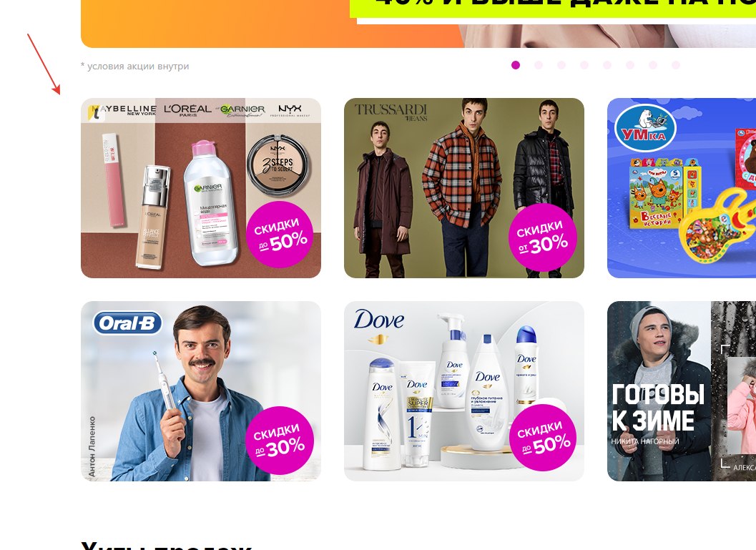The image size is (756, 550).
Task: Click the Oral-B logo badge
Action: 127,323
